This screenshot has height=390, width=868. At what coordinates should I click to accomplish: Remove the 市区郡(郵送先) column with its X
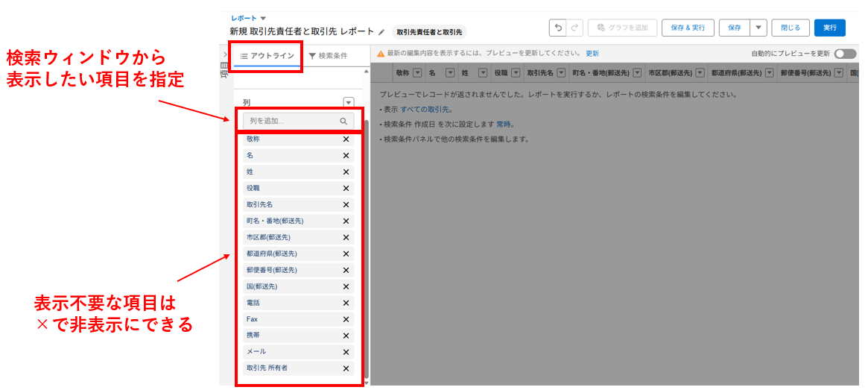pos(346,237)
